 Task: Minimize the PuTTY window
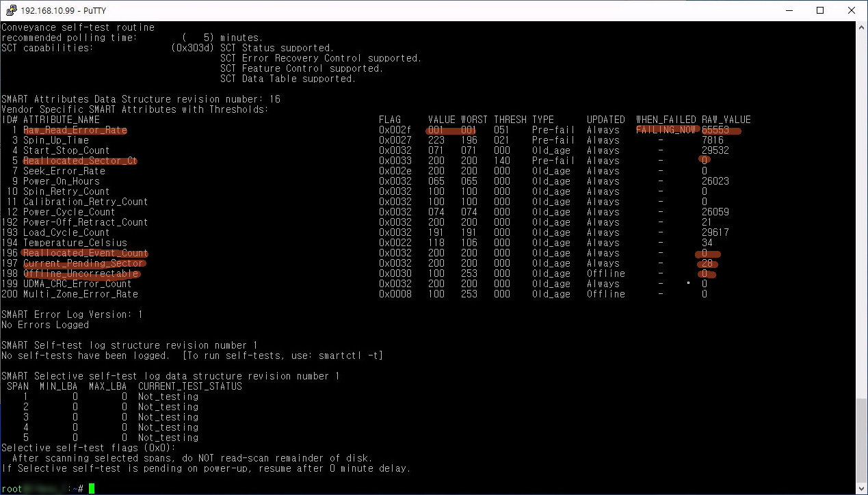[x=788, y=10]
